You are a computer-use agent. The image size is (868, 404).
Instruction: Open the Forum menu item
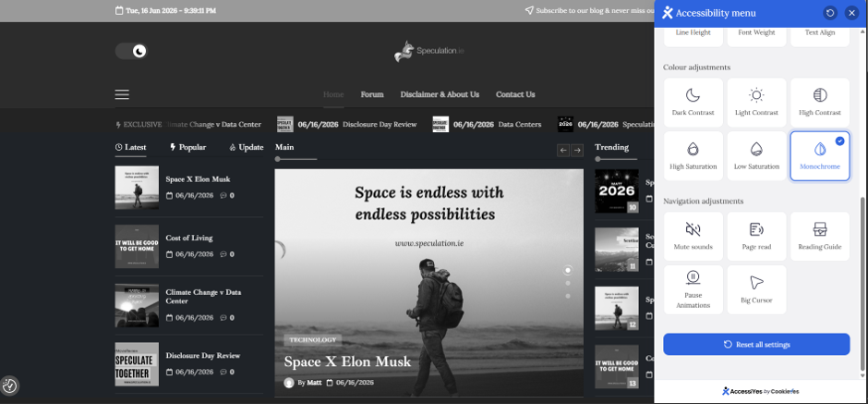click(x=372, y=94)
